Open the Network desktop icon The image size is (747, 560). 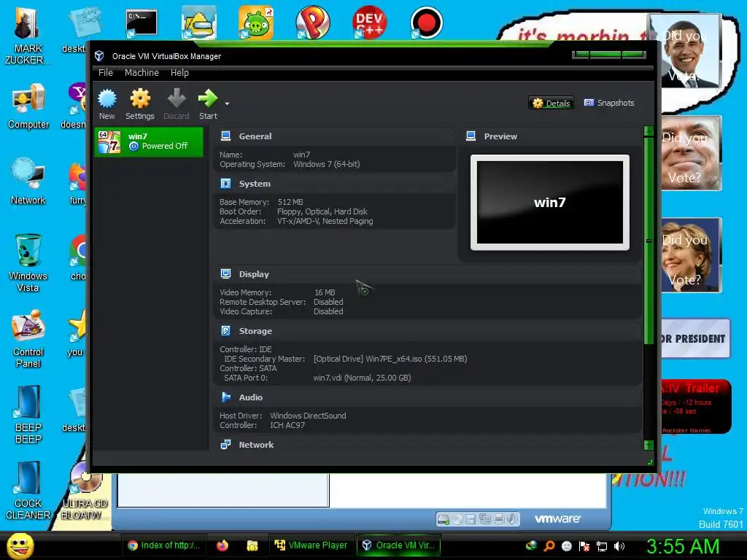28,181
